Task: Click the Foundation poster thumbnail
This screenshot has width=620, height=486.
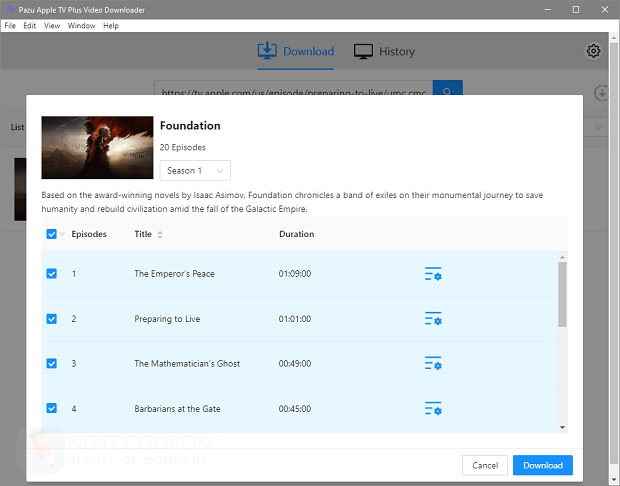Action: pos(97,148)
